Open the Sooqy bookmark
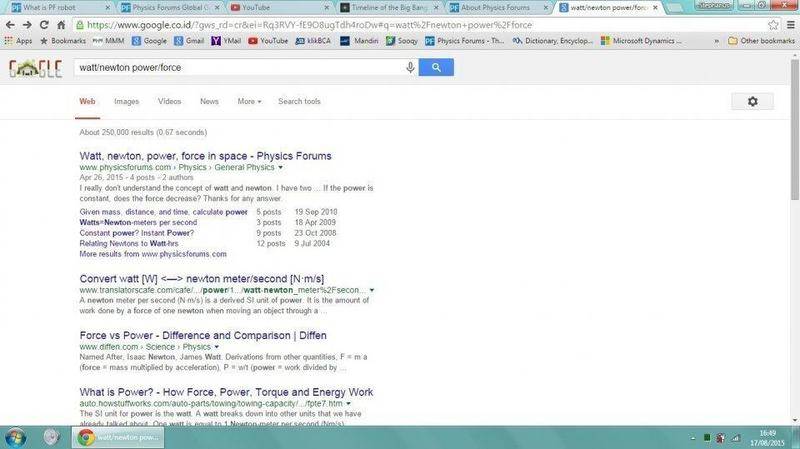The height and width of the screenshot is (449, 800). coord(402,41)
